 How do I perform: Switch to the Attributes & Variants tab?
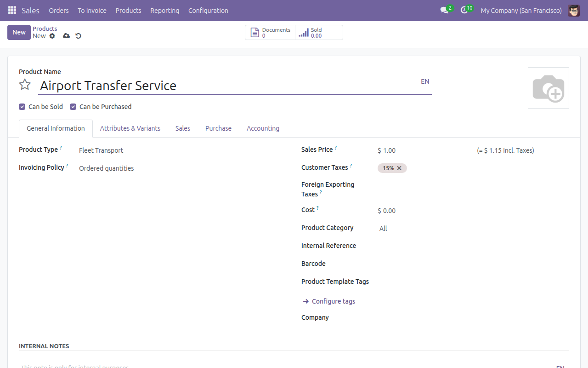click(130, 128)
